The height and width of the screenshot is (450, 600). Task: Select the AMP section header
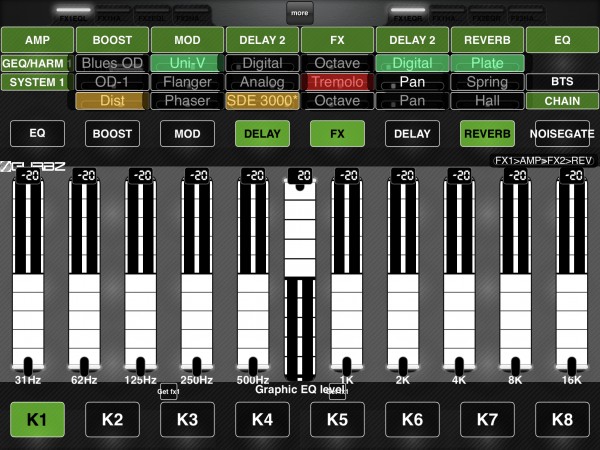click(38, 40)
